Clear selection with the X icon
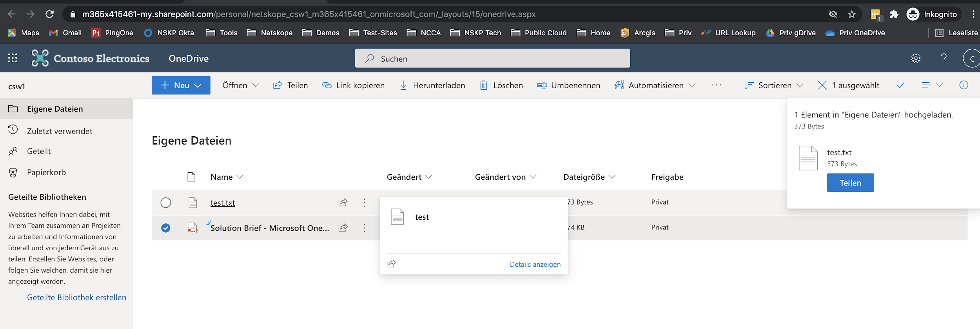This screenshot has height=329, width=980. click(822, 85)
